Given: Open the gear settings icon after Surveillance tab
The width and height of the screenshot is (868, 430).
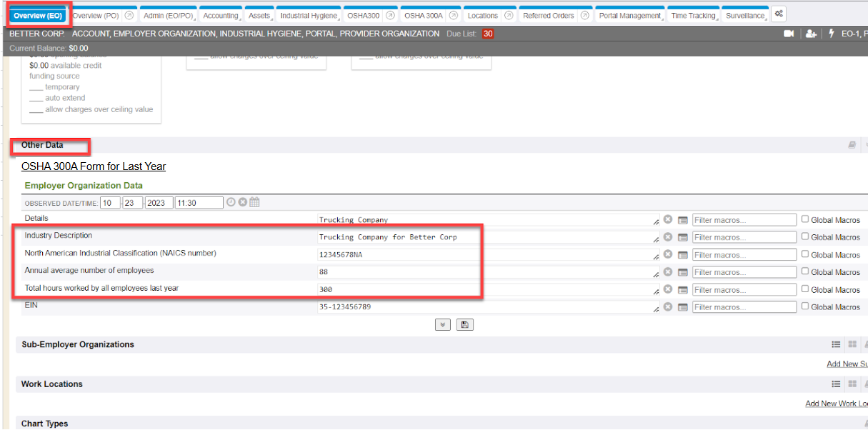Looking at the screenshot, I should coord(779,14).
